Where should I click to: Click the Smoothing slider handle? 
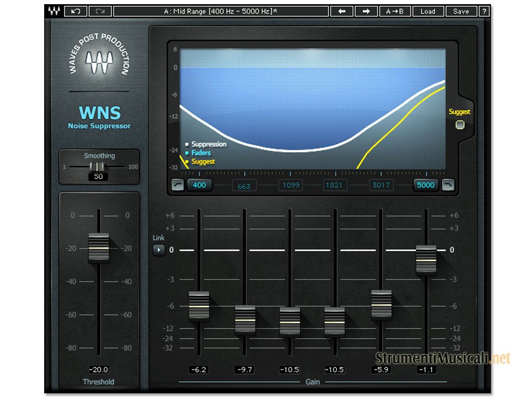click(97, 167)
